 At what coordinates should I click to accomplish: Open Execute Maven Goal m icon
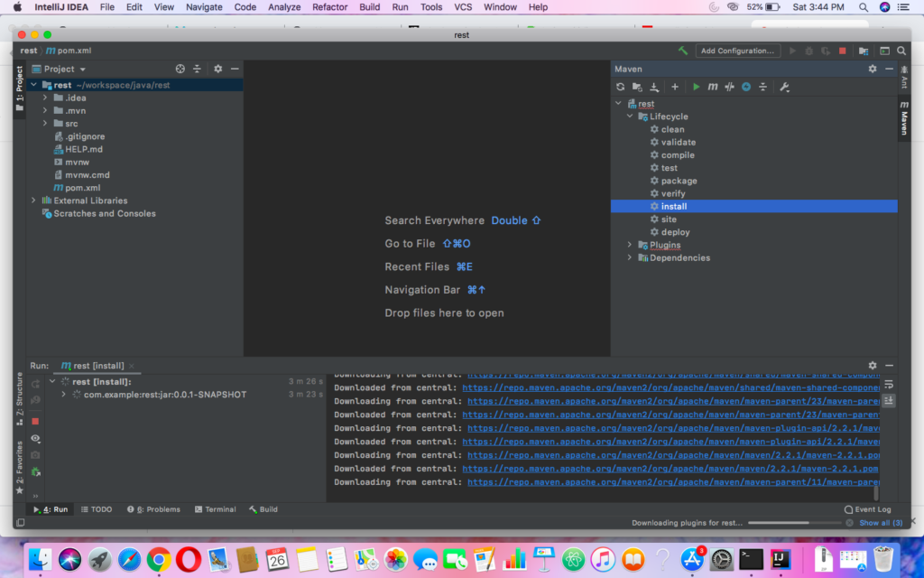coord(713,87)
